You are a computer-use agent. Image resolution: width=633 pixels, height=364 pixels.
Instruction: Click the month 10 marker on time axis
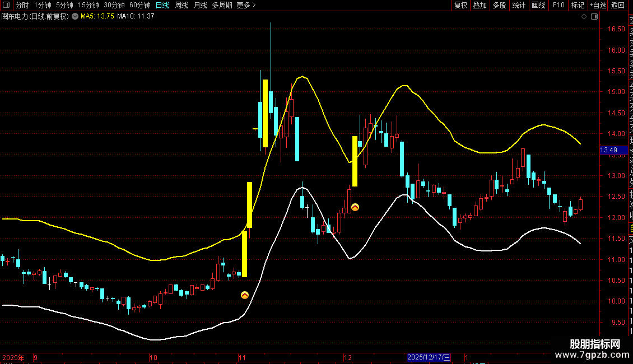(153, 357)
